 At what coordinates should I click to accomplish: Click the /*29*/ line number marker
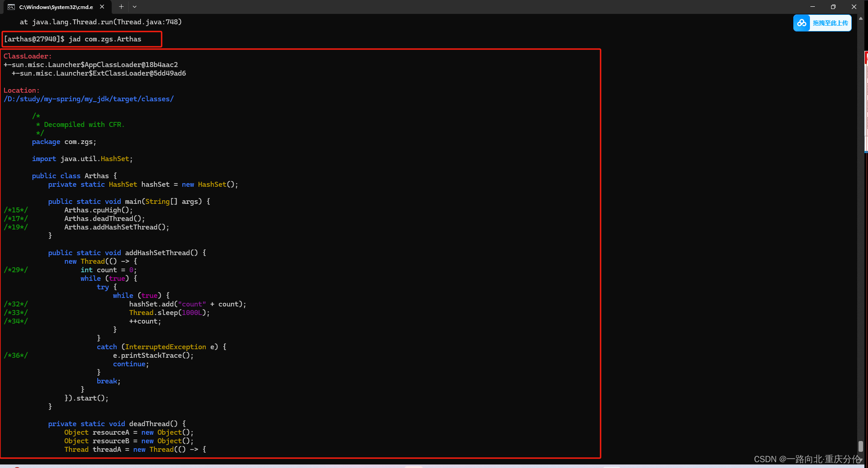(16, 270)
